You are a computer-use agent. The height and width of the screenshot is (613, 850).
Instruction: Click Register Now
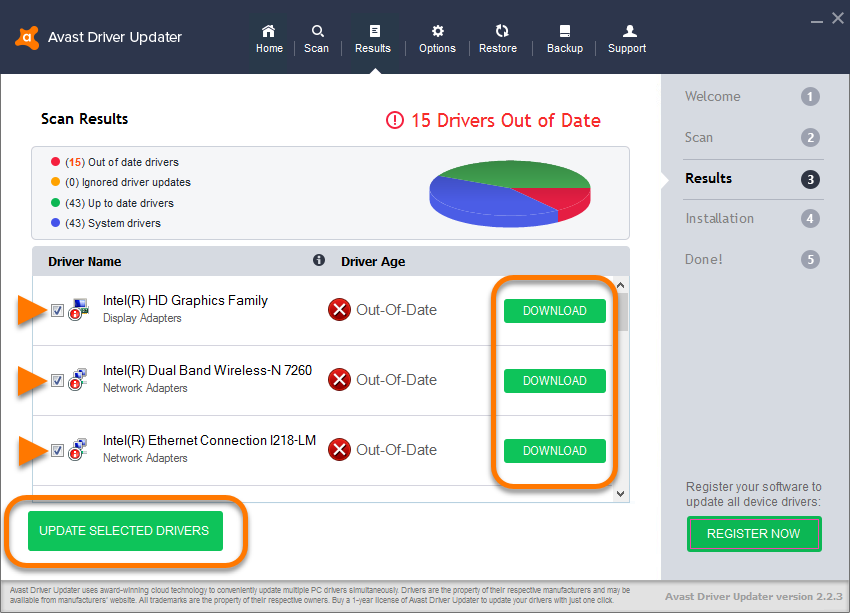tap(754, 534)
